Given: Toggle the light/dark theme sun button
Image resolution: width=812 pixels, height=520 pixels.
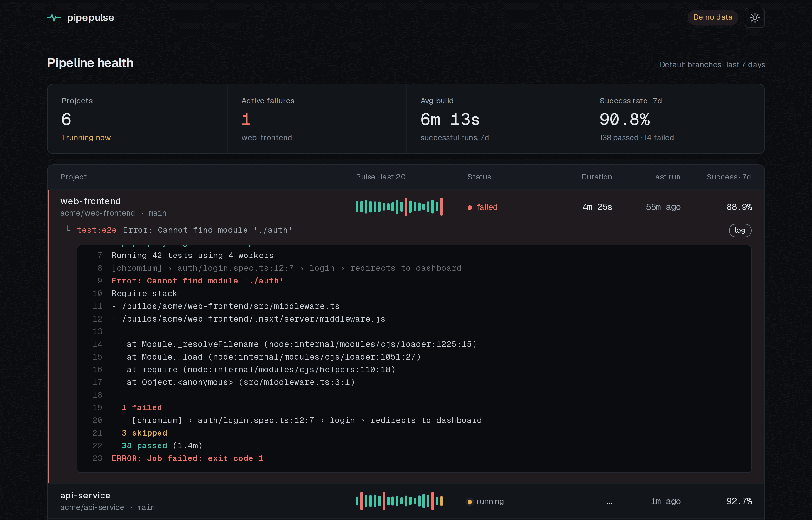Looking at the screenshot, I should pos(755,17).
